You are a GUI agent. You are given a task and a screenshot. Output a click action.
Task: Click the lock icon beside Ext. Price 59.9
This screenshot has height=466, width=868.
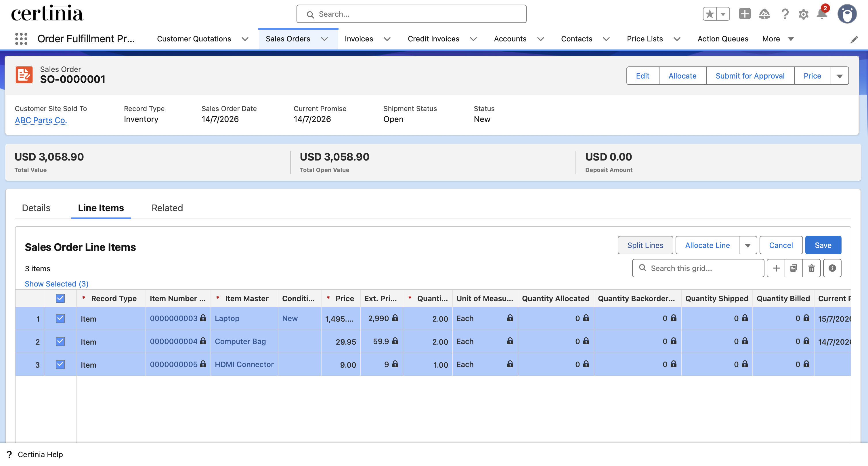(395, 341)
